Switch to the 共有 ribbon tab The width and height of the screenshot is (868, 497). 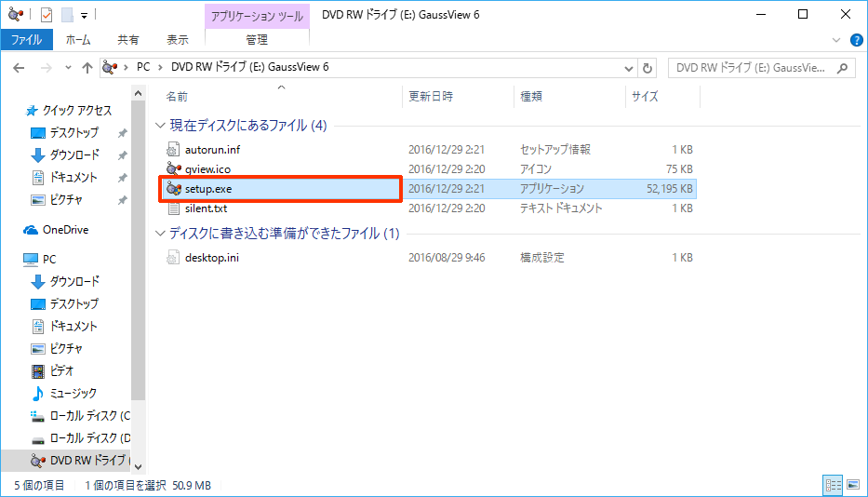(x=127, y=40)
